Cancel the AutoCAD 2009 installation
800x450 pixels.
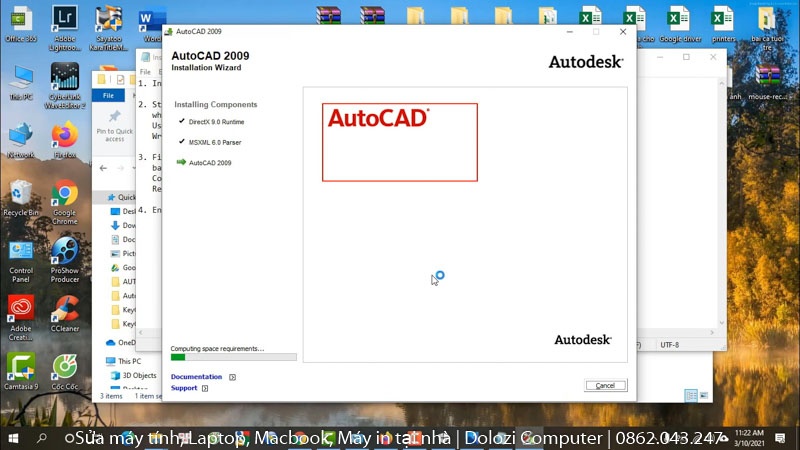(605, 385)
